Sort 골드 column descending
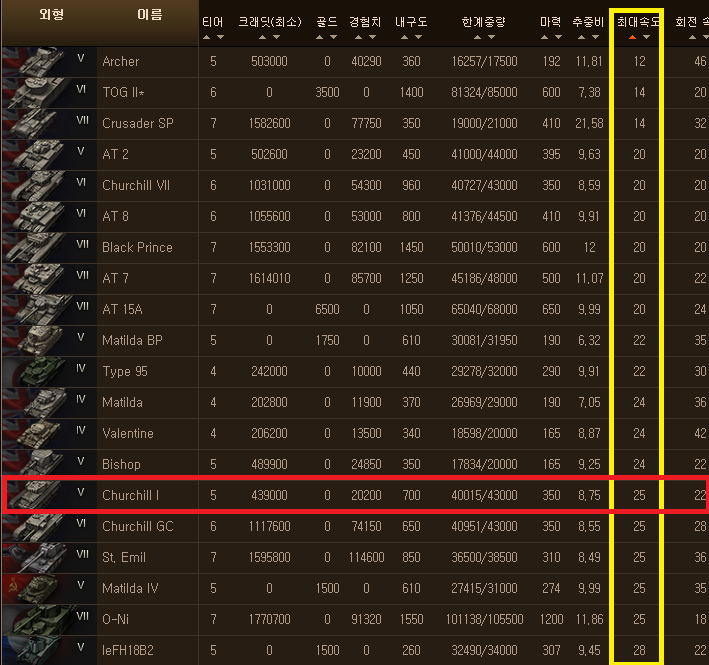This screenshot has width=709, height=665. click(333, 37)
